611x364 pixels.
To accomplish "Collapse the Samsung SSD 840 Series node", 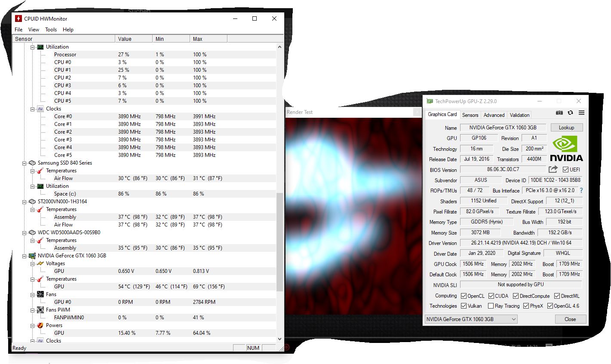I will 25,163.
